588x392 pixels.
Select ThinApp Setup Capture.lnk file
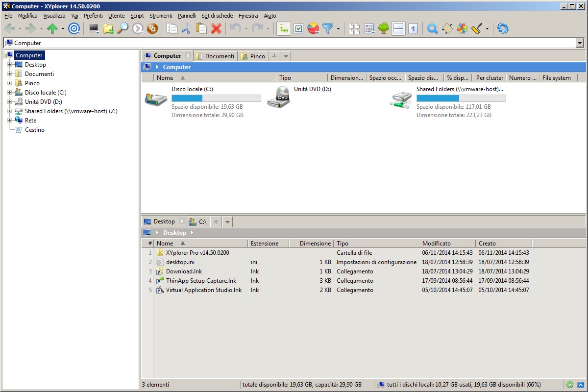[201, 281]
